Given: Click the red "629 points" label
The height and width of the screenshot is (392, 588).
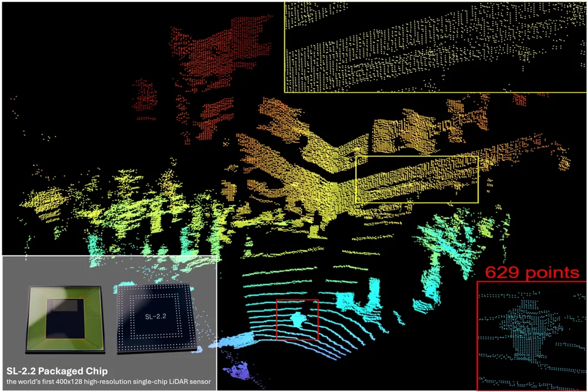Looking at the screenshot, I should [x=532, y=273].
